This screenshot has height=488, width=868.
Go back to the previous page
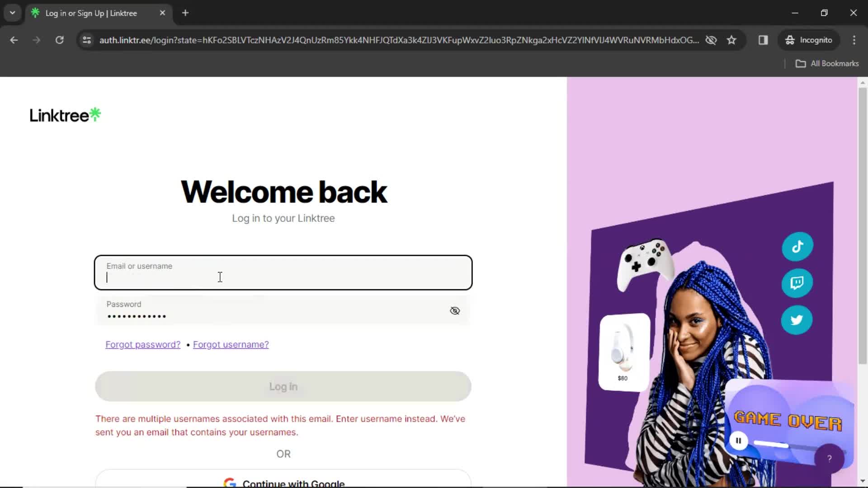point(14,40)
